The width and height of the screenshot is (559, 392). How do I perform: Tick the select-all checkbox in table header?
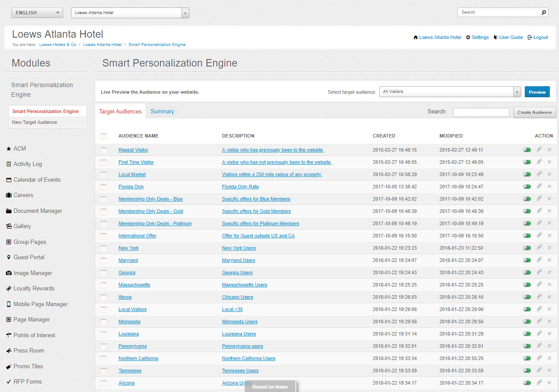click(103, 136)
